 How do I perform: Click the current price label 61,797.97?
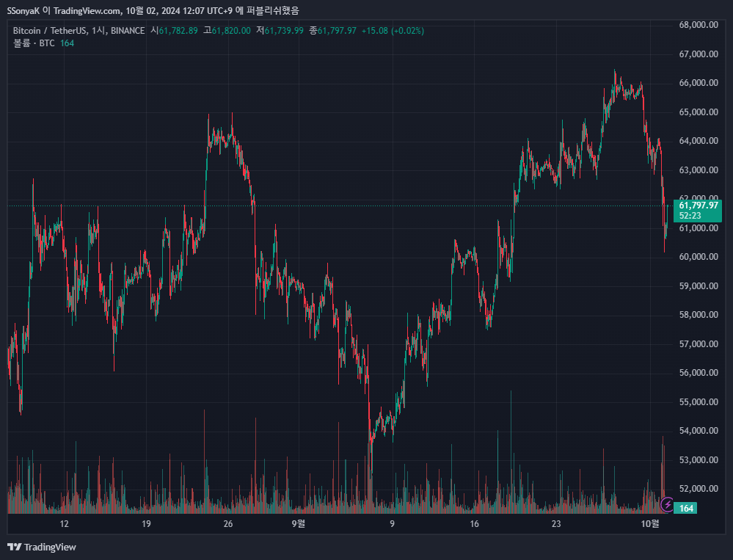[x=699, y=206]
